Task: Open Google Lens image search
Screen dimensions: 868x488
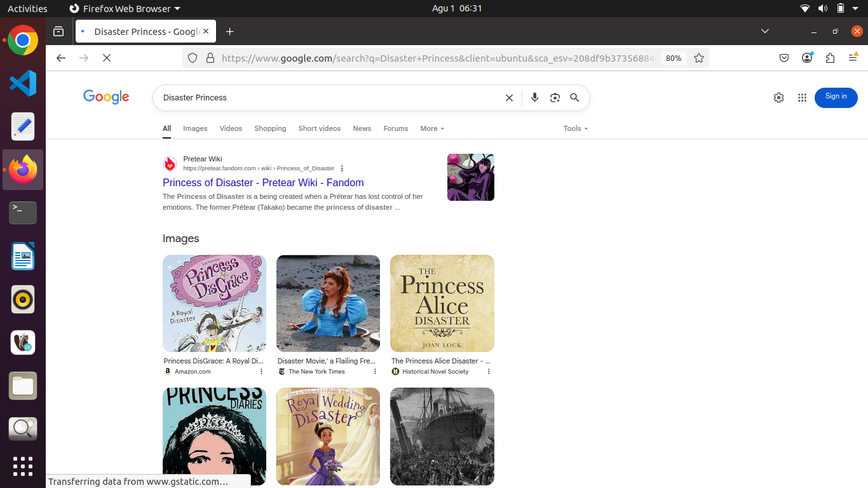Action: click(555, 98)
